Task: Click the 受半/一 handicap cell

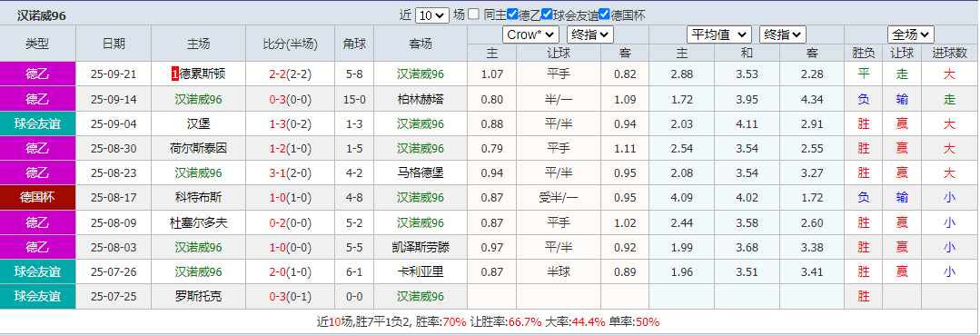Action: pyautogui.click(x=559, y=198)
